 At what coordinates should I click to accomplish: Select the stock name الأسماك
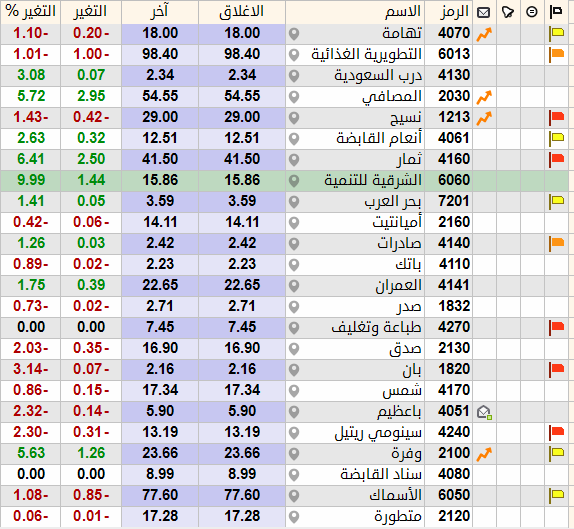click(x=395, y=495)
